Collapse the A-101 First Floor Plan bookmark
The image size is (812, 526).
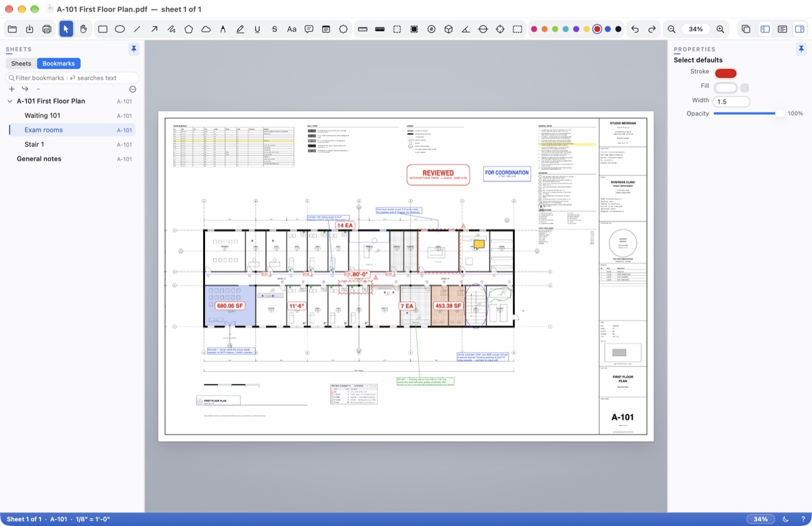tap(9, 102)
